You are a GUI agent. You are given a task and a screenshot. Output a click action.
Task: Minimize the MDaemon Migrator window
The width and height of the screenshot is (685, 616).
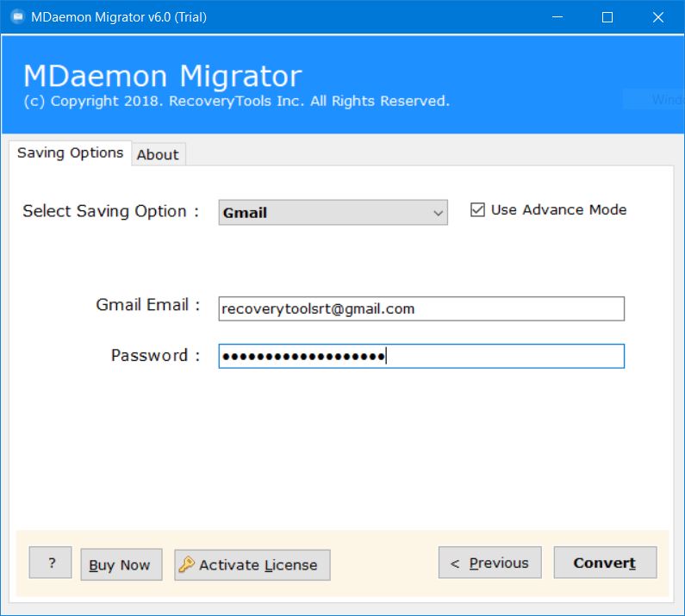pyautogui.click(x=557, y=17)
